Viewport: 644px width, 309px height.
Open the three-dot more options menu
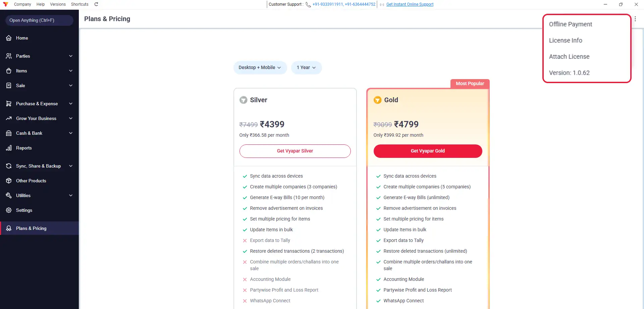pyautogui.click(x=635, y=19)
